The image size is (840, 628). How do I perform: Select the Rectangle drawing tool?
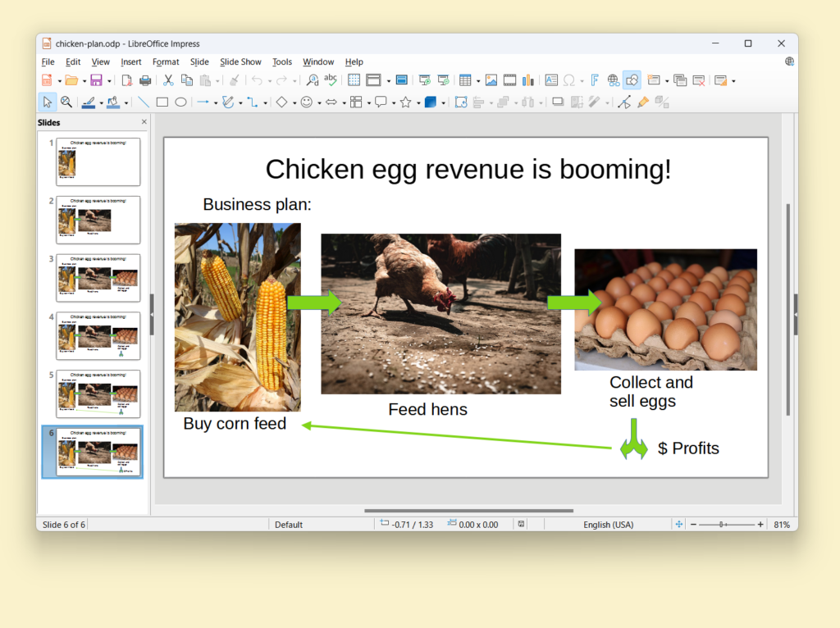pyautogui.click(x=162, y=102)
